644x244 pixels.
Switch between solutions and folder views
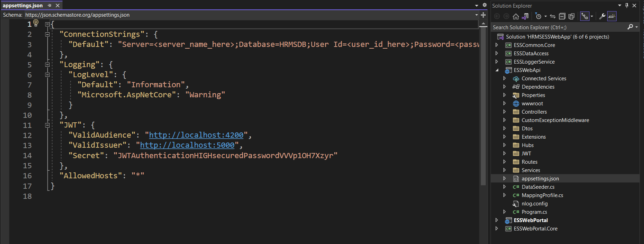coord(525,16)
